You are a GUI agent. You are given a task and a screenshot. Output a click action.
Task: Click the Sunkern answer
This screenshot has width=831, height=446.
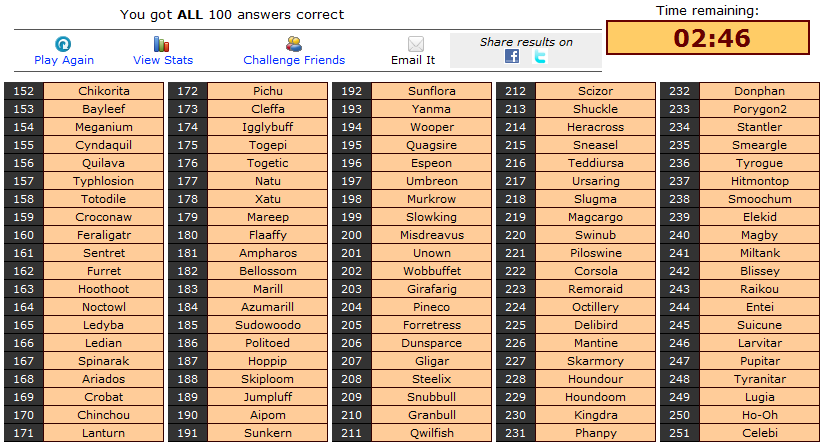tap(268, 433)
